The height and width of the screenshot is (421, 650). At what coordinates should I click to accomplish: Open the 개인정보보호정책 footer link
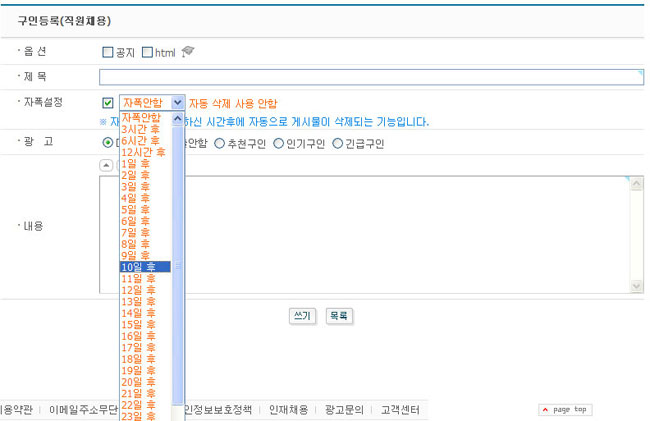coord(218,410)
